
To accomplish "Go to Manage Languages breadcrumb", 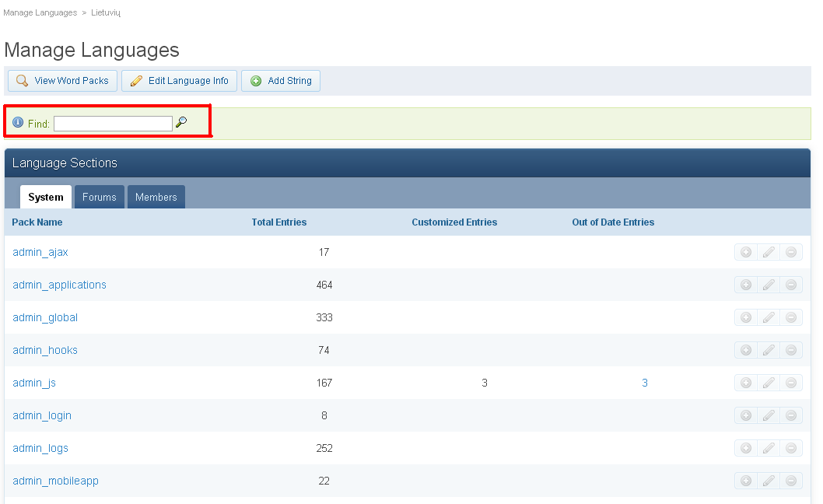I will pyautogui.click(x=40, y=12).
